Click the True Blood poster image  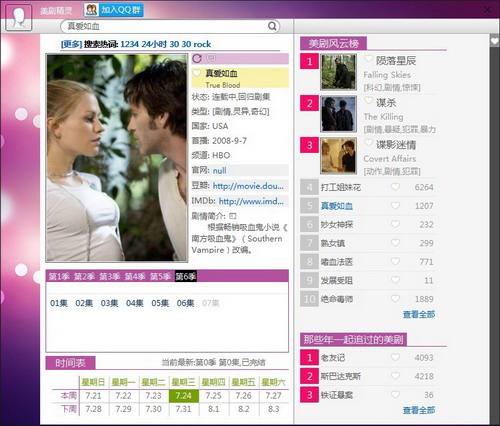117,158
